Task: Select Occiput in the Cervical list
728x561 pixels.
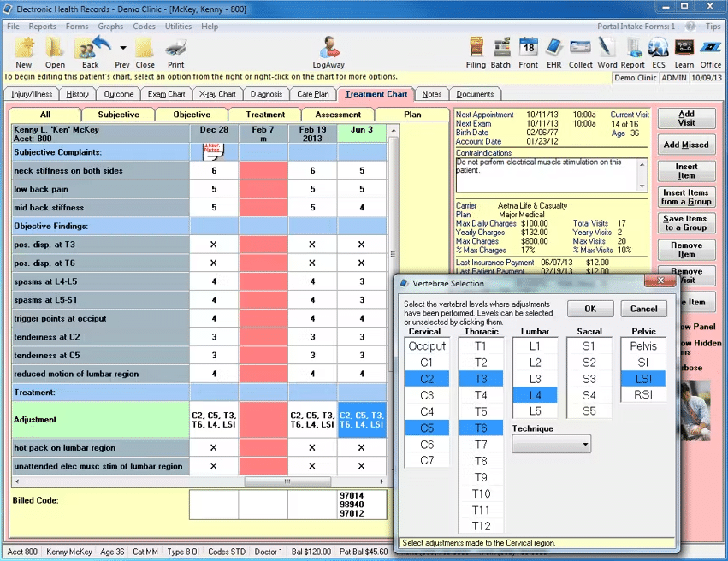Action: tap(427, 346)
